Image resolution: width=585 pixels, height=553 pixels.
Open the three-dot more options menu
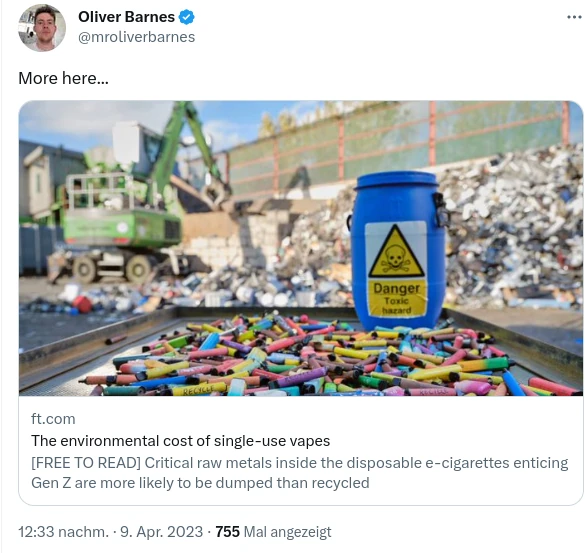coord(574,17)
